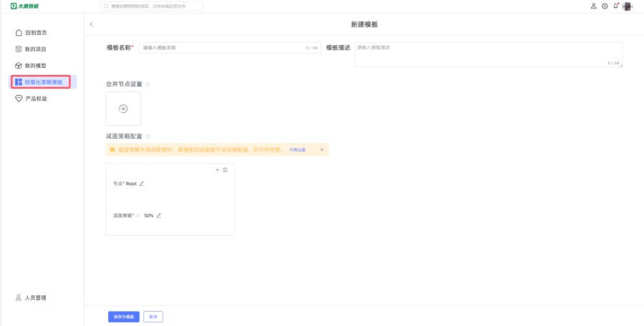The width and height of the screenshot is (644, 326).
Task: Add a merge node with the plus box
Action: pos(123,109)
